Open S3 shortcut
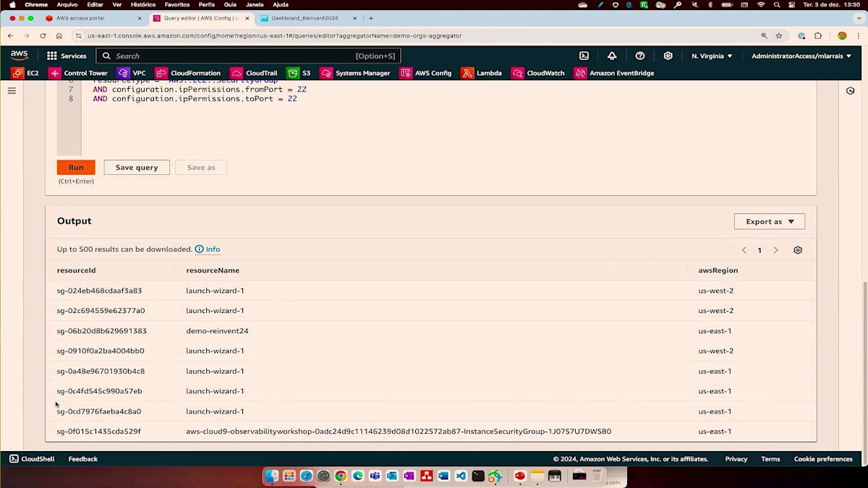Viewport: 868px width, 488px height. pos(299,73)
